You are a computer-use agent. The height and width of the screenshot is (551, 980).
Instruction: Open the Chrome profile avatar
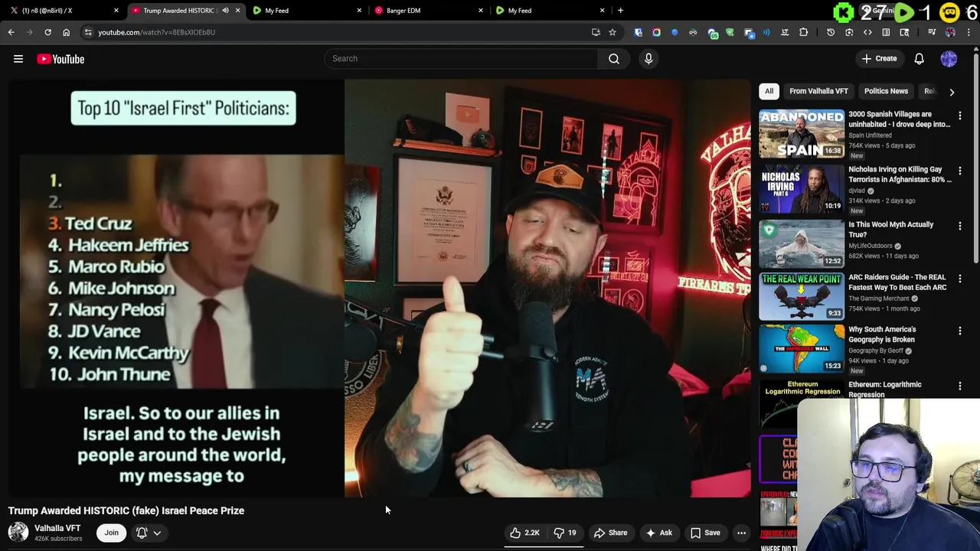tap(950, 32)
